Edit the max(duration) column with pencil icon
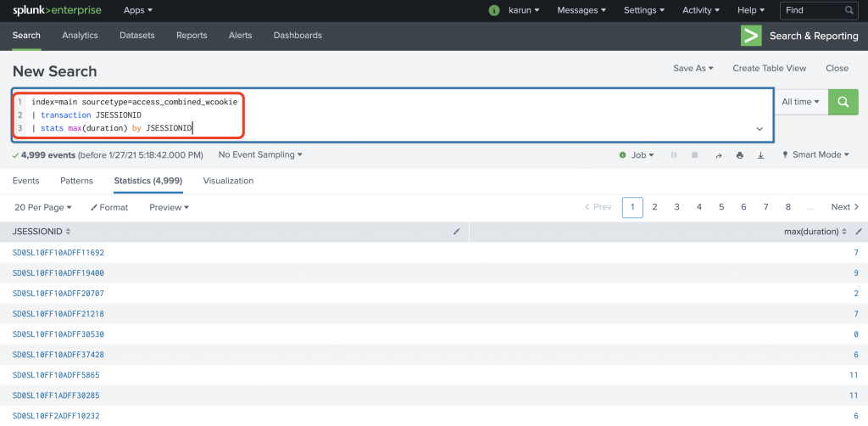The width and height of the screenshot is (868, 426). point(858,232)
